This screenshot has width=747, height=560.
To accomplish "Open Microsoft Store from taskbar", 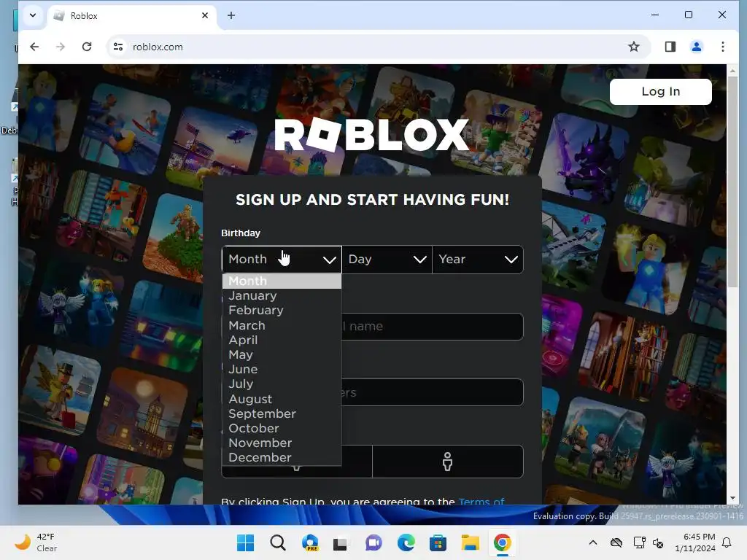I will [x=438, y=542].
